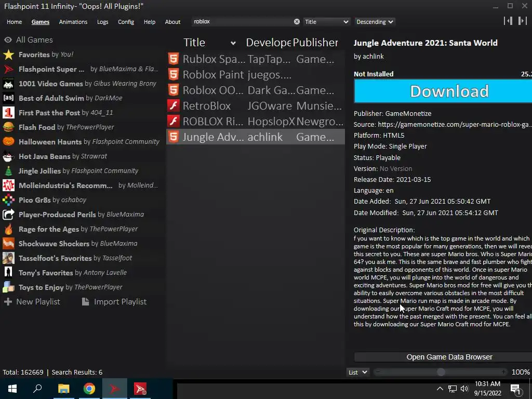Click the slider plus zoom-in button
This screenshot has width=532, height=399.
click(503, 372)
